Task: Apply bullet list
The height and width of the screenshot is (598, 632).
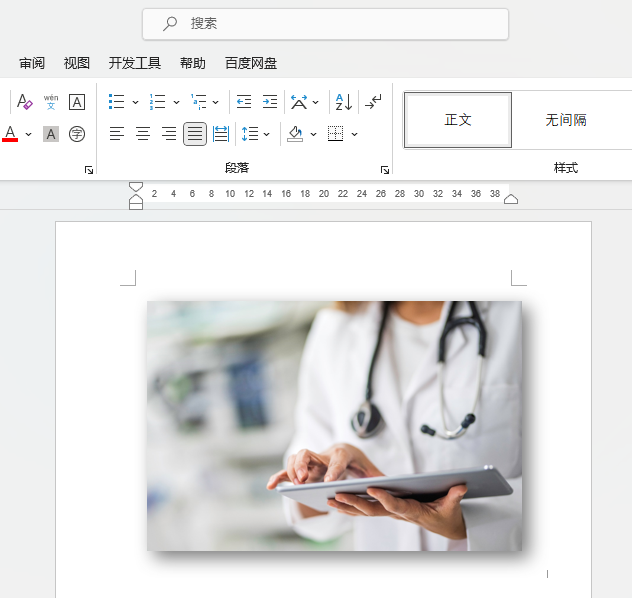Action: 116,102
